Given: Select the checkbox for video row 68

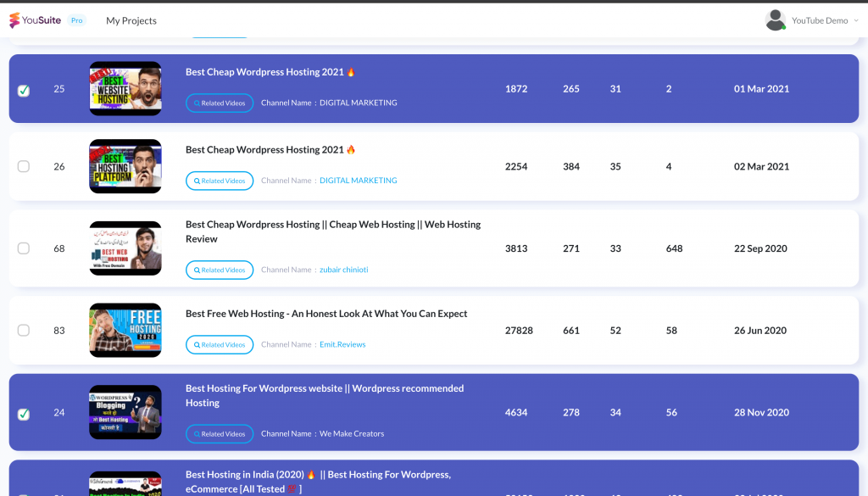Looking at the screenshot, I should 24,248.
